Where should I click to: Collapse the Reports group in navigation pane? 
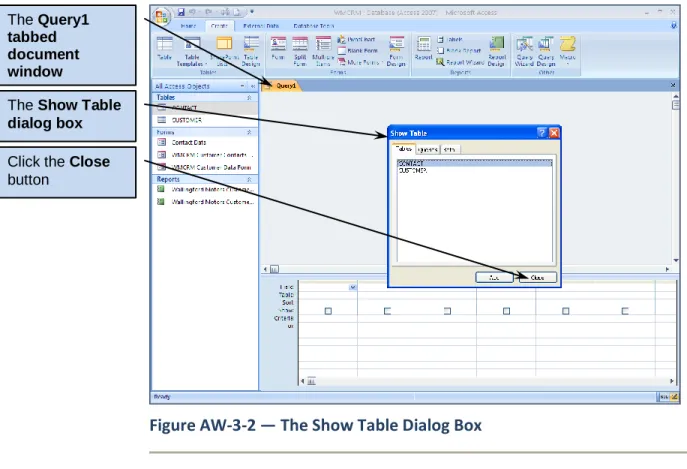point(249,179)
